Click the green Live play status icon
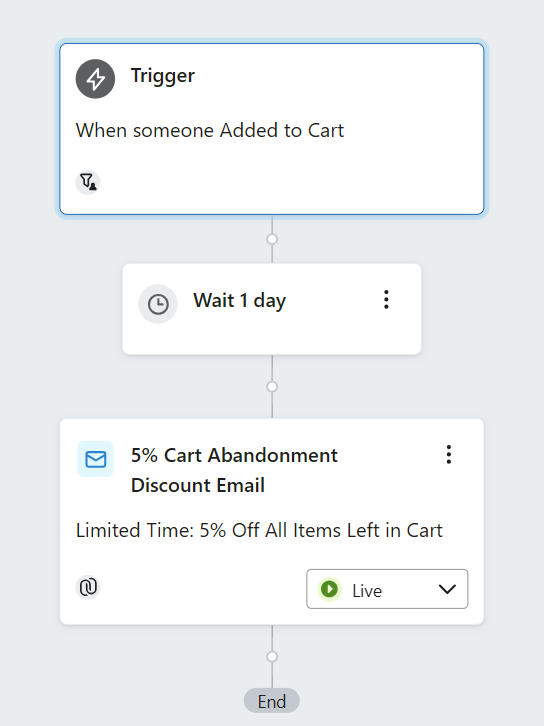 click(329, 589)
